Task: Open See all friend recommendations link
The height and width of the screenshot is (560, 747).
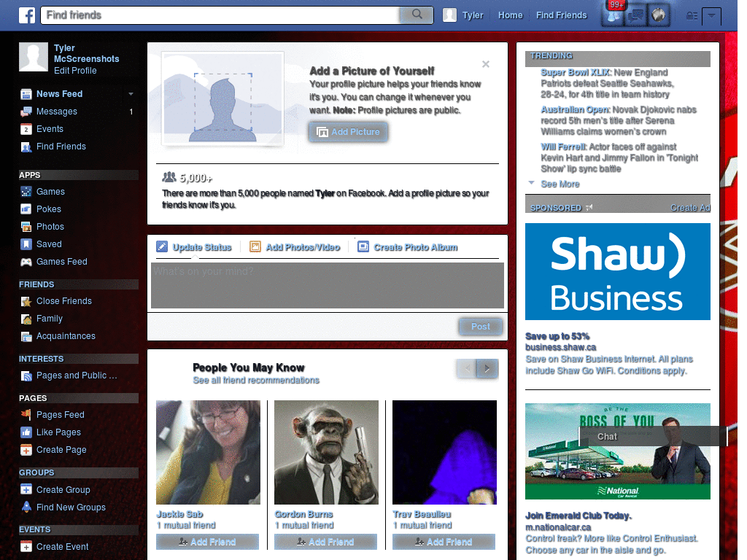Action: click(x=256, y=381)
